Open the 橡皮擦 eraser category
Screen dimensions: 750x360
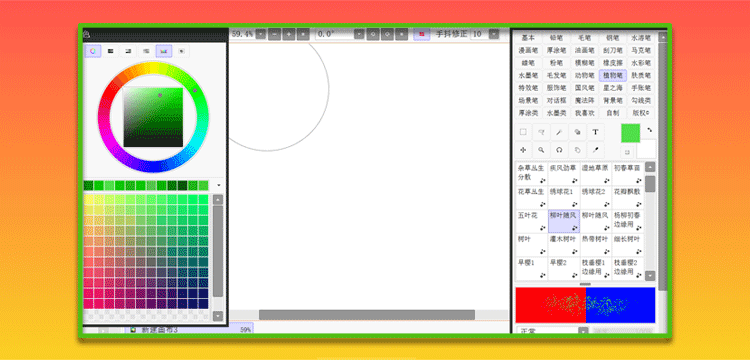point(613,63)
